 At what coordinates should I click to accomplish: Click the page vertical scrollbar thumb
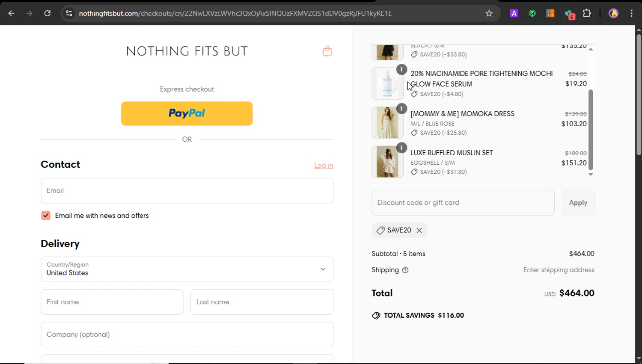(x=639, y=94)
